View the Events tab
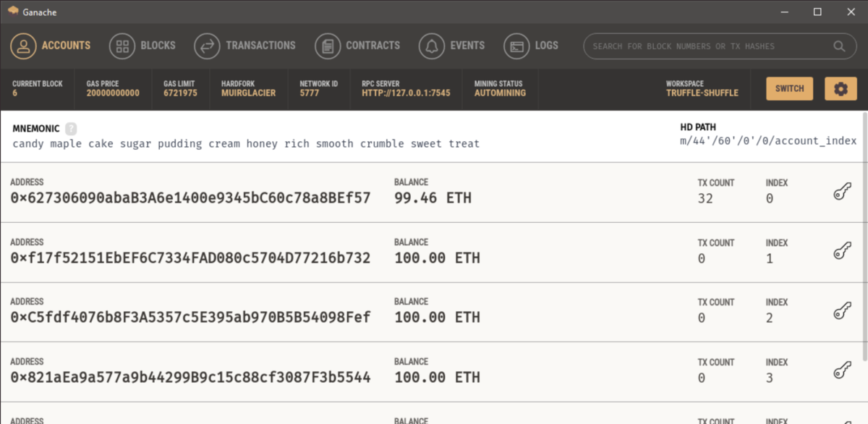Viewport: 868px width, 424px height. 452,46
